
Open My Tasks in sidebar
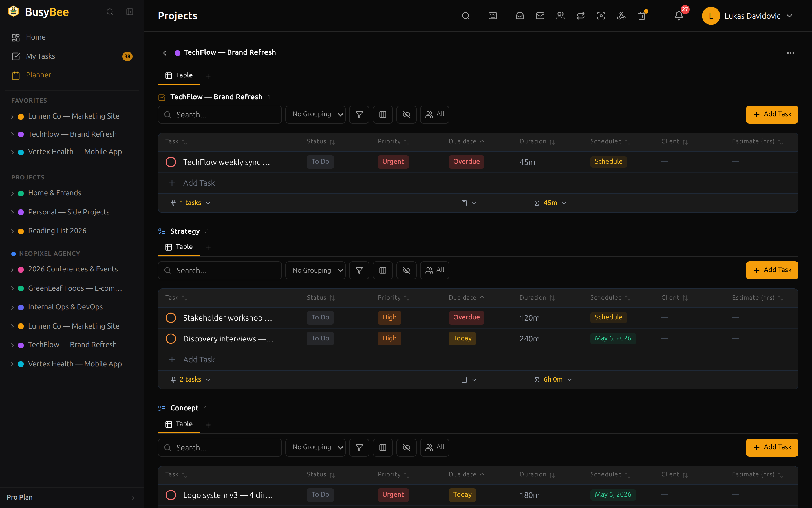[72, 56]
